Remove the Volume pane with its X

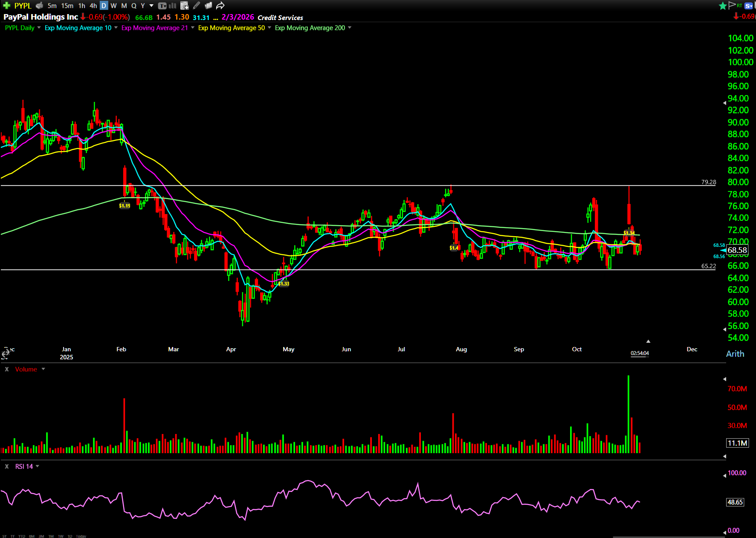pyautogui.click(x=7, y=369)
